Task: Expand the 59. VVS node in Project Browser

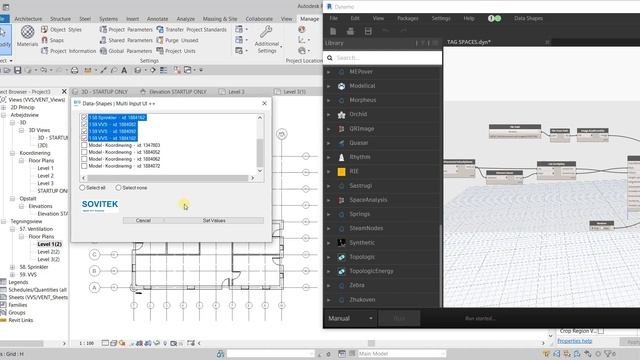Action: point(12,275)
